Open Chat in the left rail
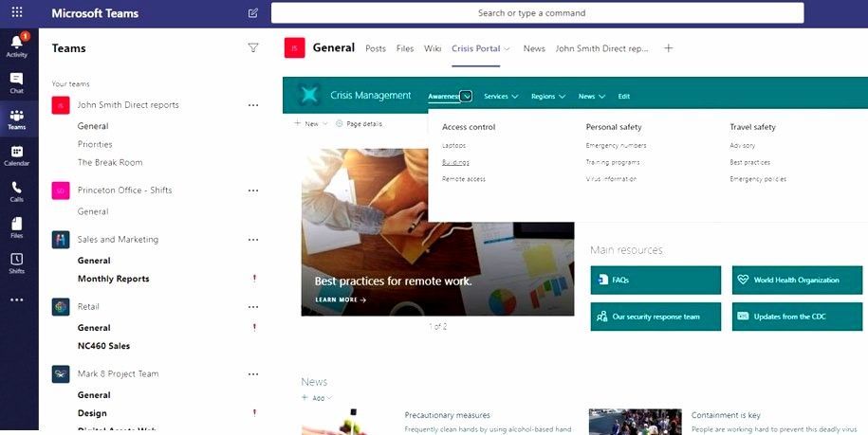Screen dimensions: 868x435 pos(17,82)
